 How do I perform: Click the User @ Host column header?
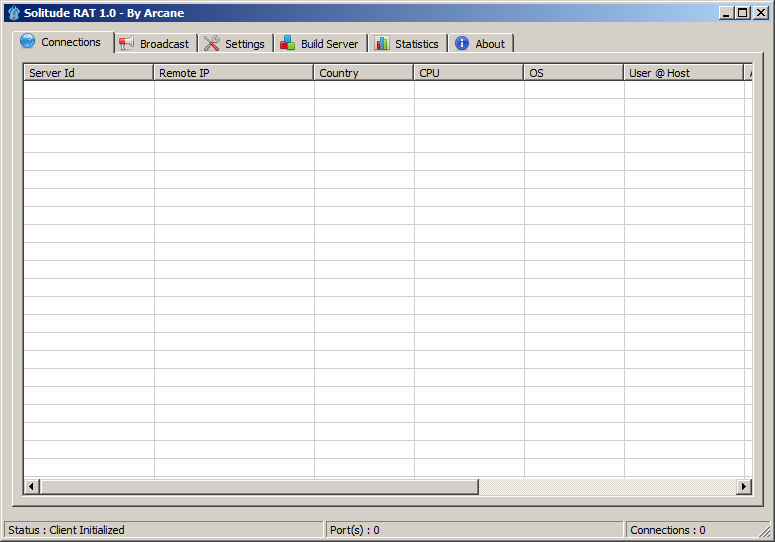682,73
